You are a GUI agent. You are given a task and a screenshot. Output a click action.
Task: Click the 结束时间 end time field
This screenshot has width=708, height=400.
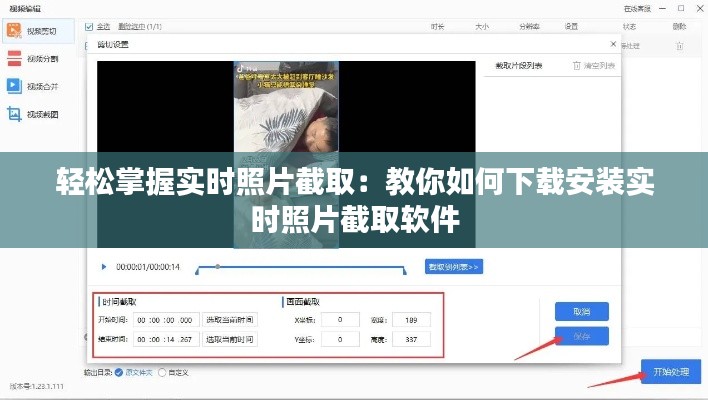(x=166, y=339)
